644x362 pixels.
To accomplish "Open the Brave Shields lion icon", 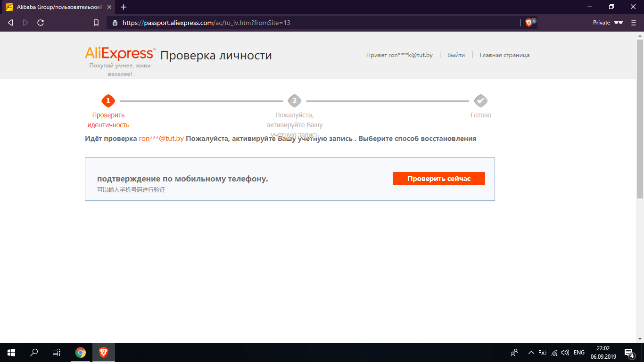I will tap(528, 23).
